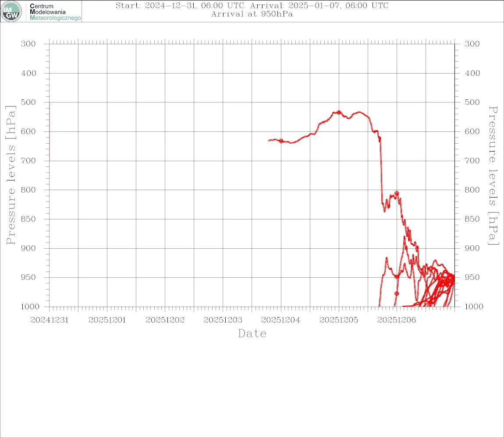The width and height of the screenshot is (504, 438).
Task: Click the left axis 300 tick label
Action: [x=28, y=44]
